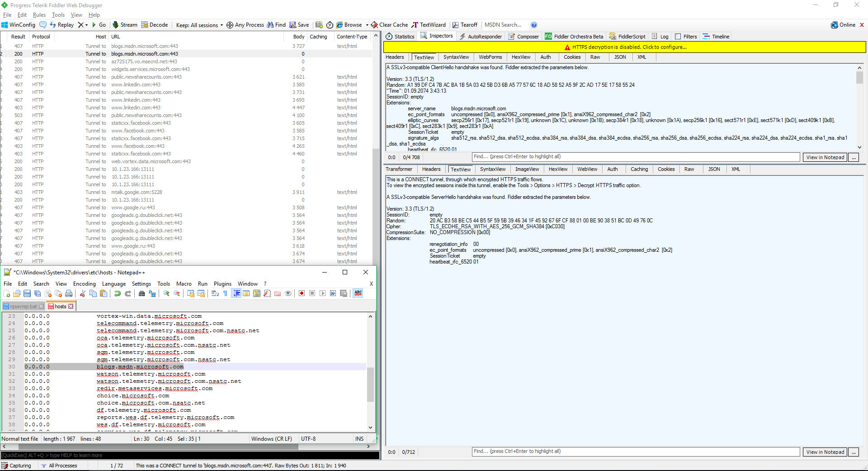Click the timer stopwatch icon in Fiddler toolbar
868x471 pixels.
click(330, 25)
